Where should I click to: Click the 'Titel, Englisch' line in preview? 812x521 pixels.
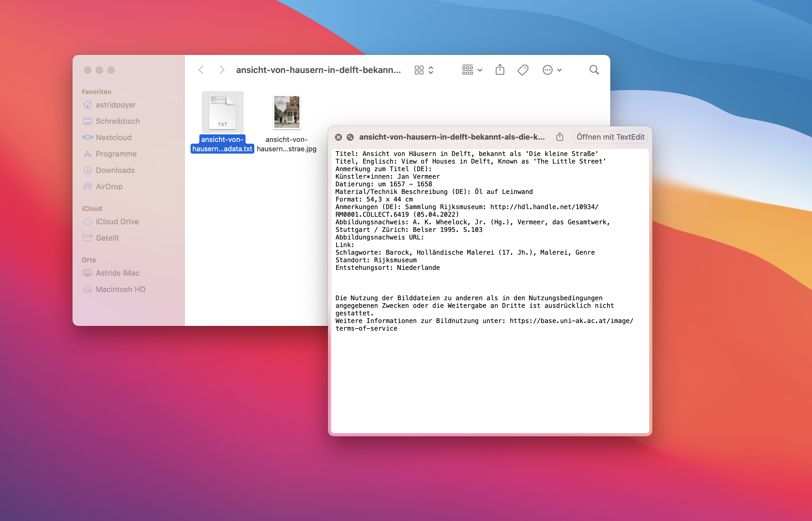click(471, 162)
